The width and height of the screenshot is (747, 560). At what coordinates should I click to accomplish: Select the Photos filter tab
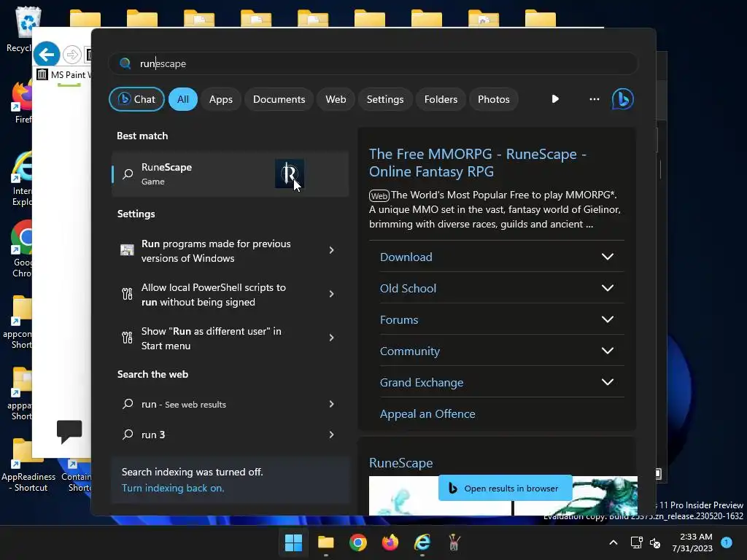point(494,99)
